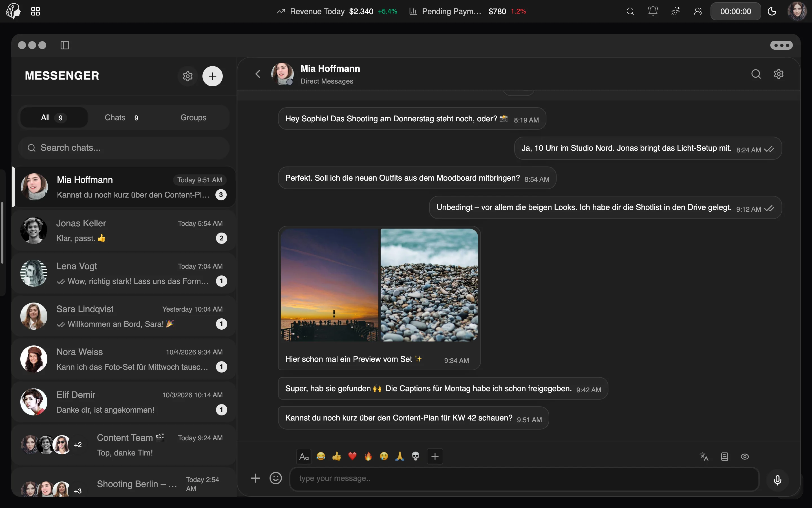Image resolution: width=812 pixels, height=508 pixels.
Task: Click the Content-Plan KW 42 message
Action: (413, 418)
